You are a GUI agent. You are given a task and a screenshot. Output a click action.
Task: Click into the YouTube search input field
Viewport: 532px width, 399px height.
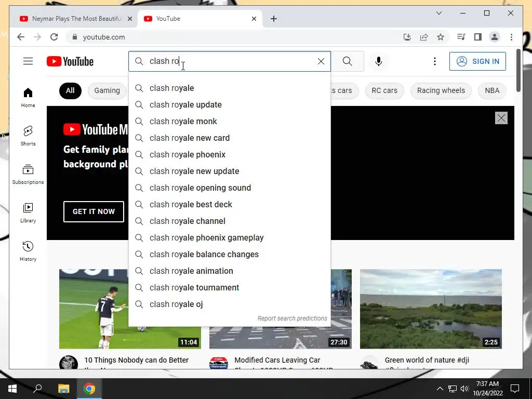pos(231,61)
